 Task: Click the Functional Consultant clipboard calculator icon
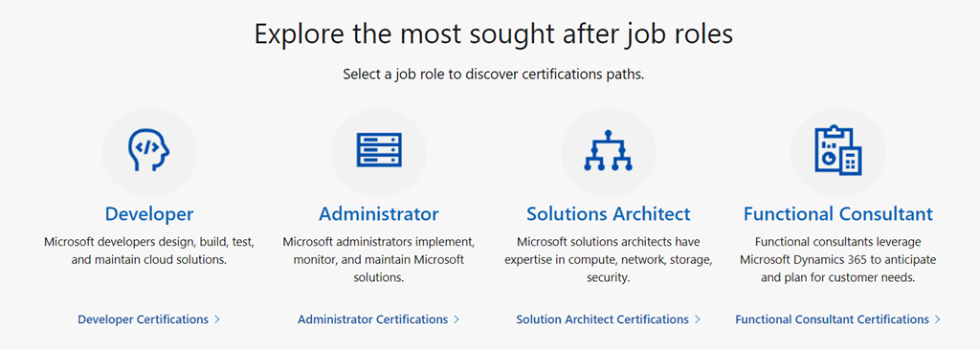tap(838, 150)
